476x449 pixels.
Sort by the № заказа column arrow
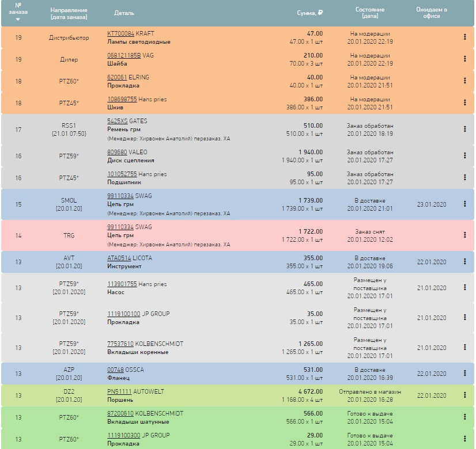(18, 19)
